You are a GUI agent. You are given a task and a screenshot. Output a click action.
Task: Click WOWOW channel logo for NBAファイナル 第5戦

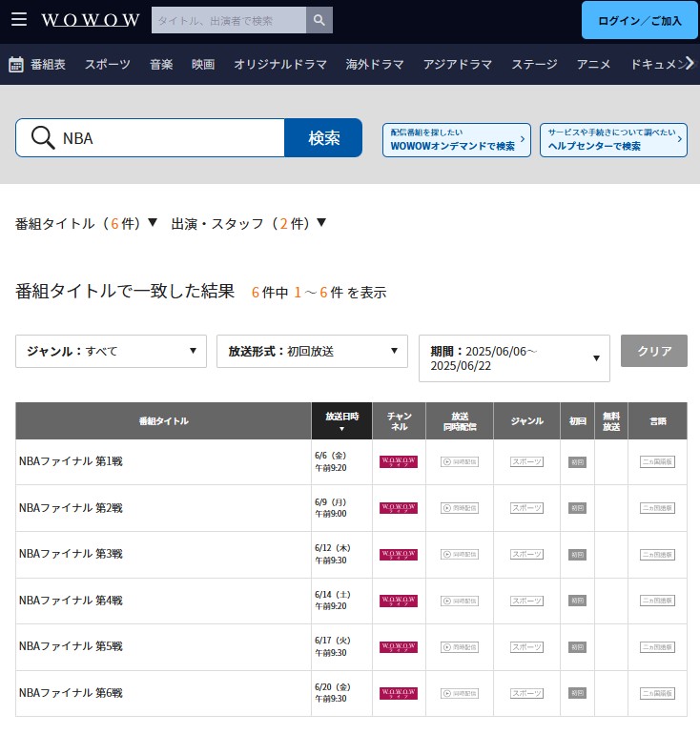(x=399, y=647)
